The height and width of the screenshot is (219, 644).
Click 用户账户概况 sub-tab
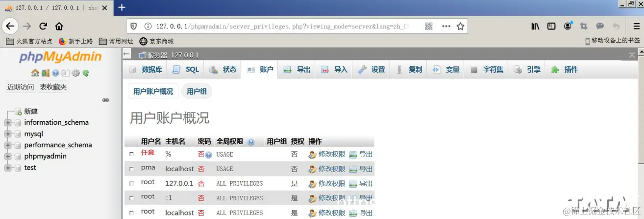click(153, 92)
